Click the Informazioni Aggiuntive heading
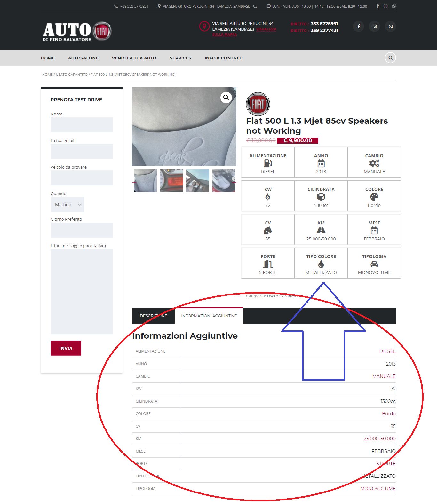 185,336
